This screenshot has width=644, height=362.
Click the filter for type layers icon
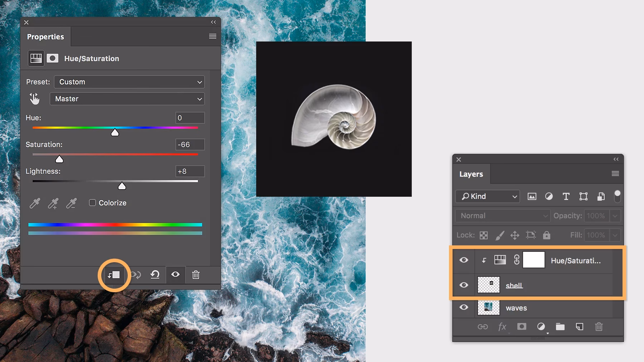pyautogui.click(x=566, y=196)
